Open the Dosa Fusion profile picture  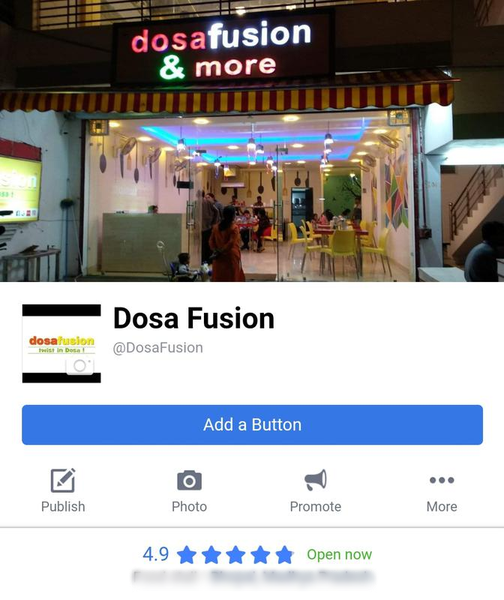[x=62, y=344]
